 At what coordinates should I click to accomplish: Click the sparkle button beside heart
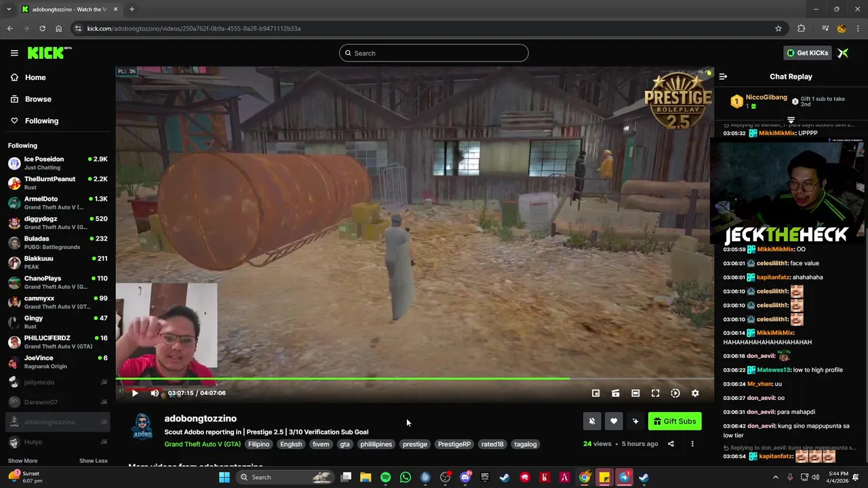(635, 421)
